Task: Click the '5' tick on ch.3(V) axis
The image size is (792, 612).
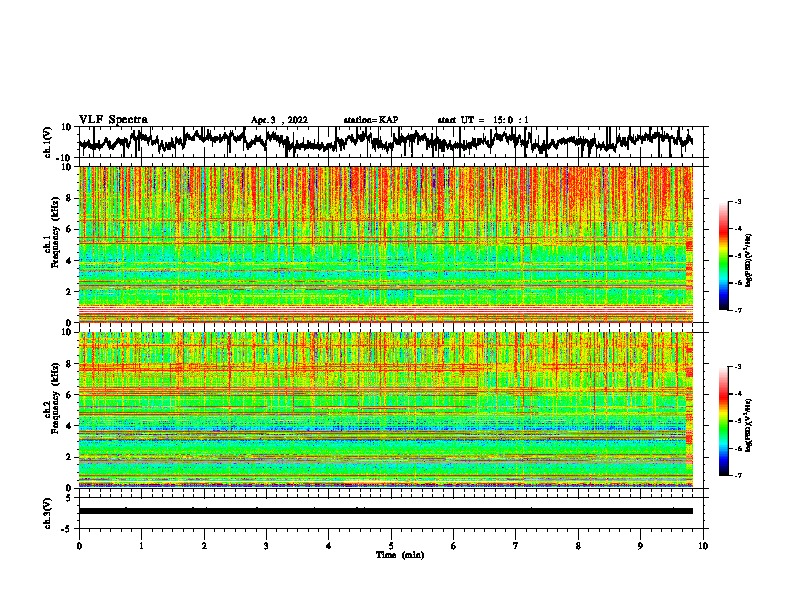Action: (70, 498)
